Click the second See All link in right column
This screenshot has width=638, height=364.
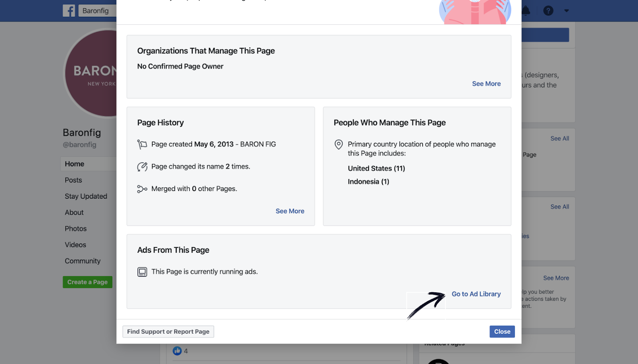[x=559, y=207]
